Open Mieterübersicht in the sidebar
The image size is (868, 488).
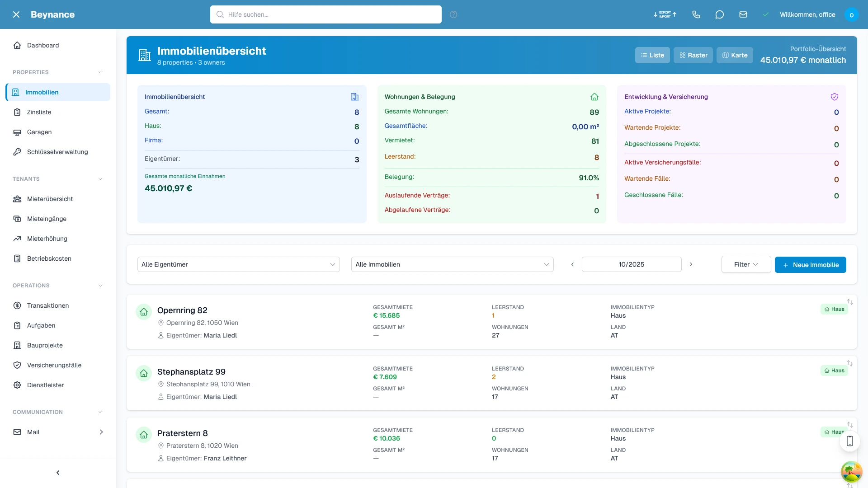coord(50,199)
